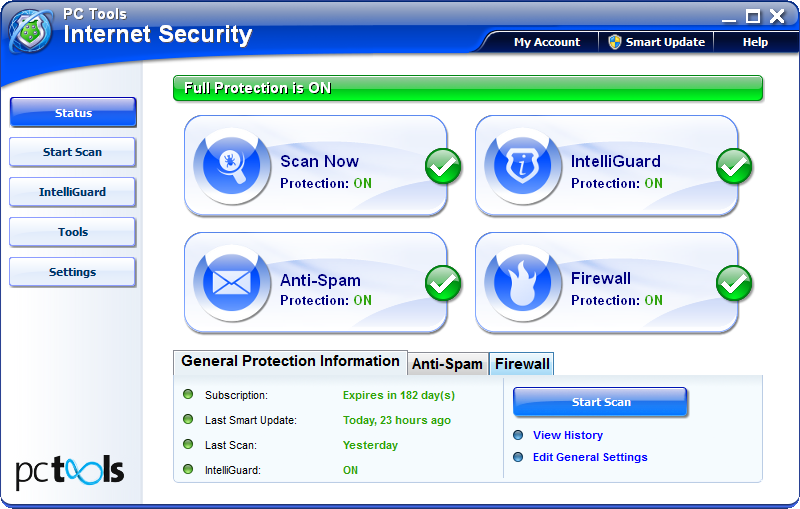Click the green checkmark beside Scan Now
The image size is (800, 509).
443,167
